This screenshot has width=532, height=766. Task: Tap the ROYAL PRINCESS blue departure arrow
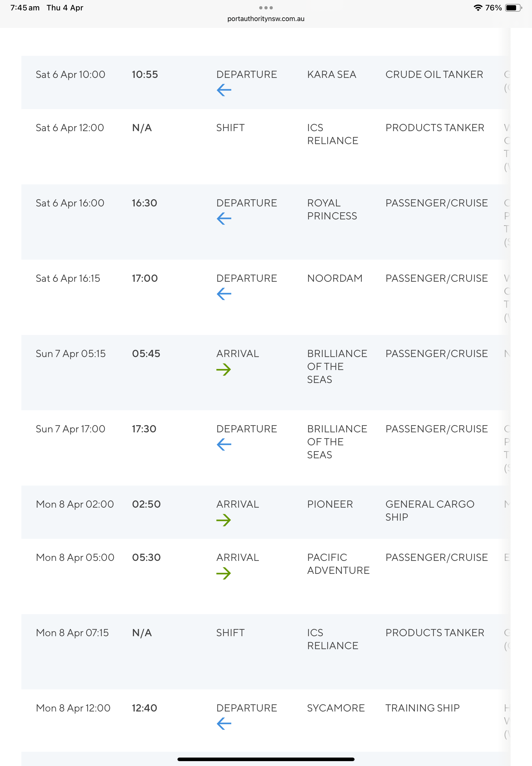[224, 219]
